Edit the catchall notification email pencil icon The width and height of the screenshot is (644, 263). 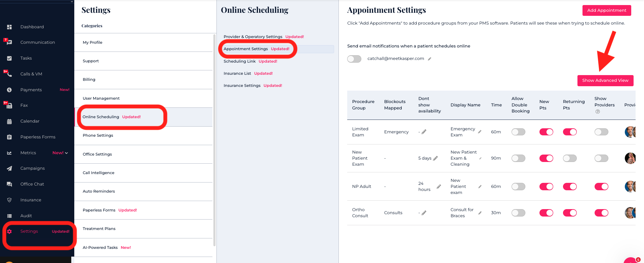coord(430,59)
